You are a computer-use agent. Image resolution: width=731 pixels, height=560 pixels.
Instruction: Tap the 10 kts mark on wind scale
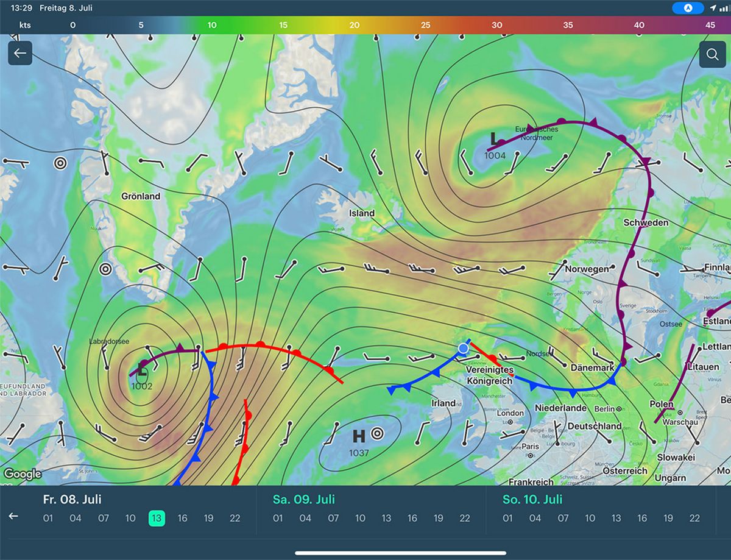212,25
